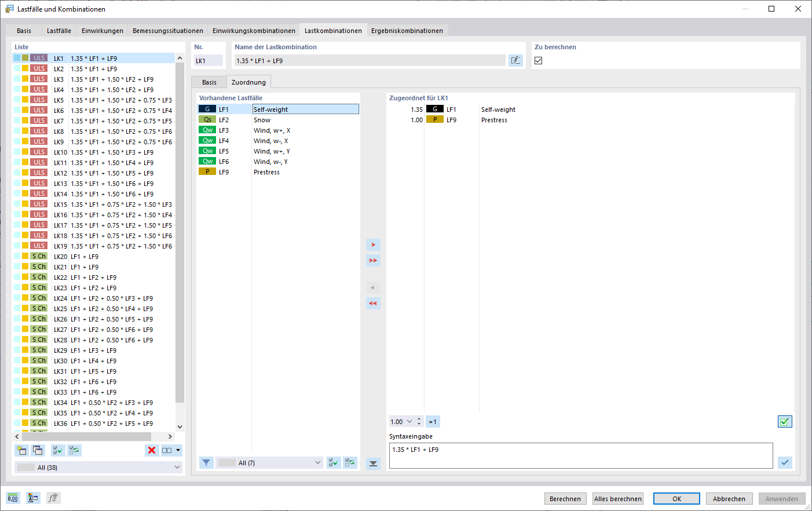
Task: Create a new load combination icon
Action: pos(22,450)
